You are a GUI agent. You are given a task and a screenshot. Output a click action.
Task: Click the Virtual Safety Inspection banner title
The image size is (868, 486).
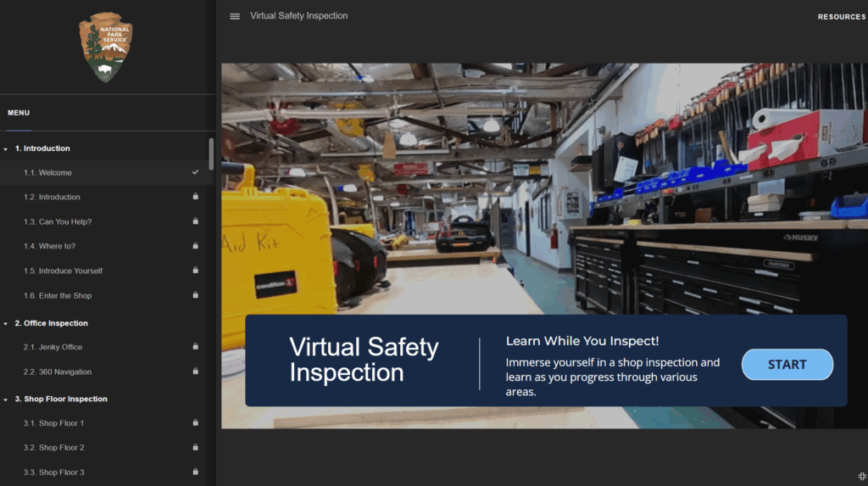pyautogui.click(x=364, y=360)
